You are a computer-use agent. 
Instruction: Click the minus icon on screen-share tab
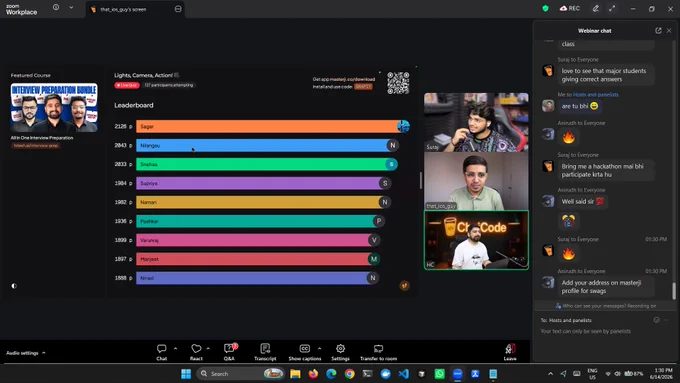(178, 9)
